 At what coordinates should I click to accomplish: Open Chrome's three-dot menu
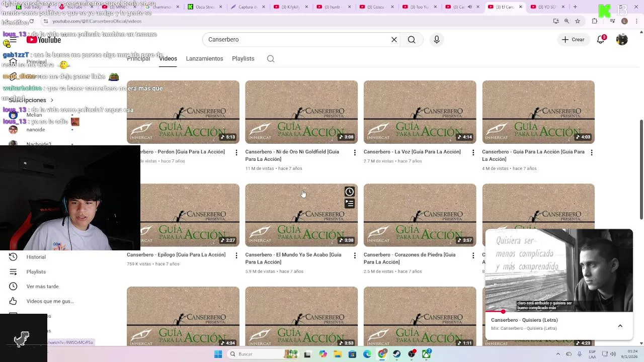tap(636, 21)
